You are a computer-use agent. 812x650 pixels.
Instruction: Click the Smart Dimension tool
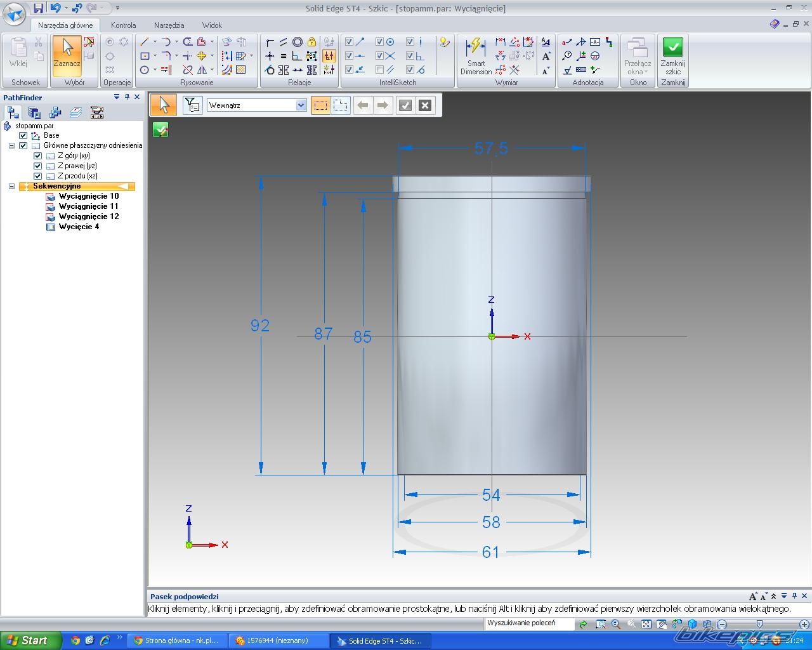coord(475,56)
